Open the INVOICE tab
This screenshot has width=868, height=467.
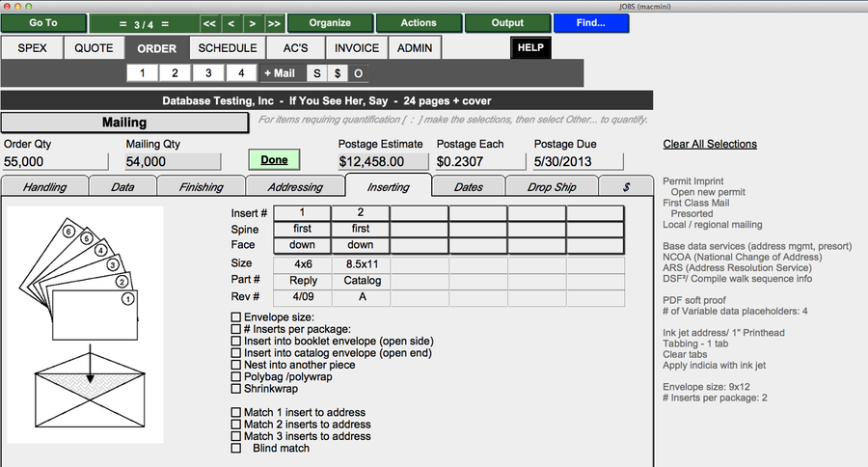[357, 48]
